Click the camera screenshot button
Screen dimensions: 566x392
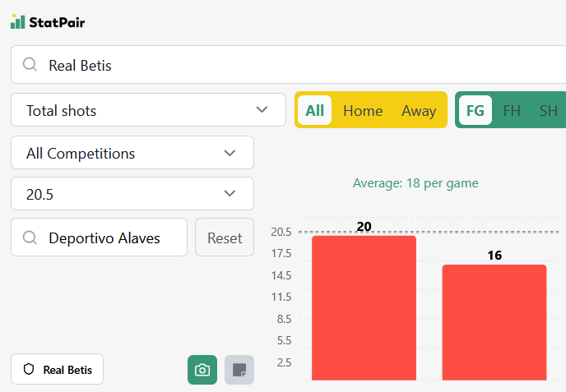(x=202, y=370)
